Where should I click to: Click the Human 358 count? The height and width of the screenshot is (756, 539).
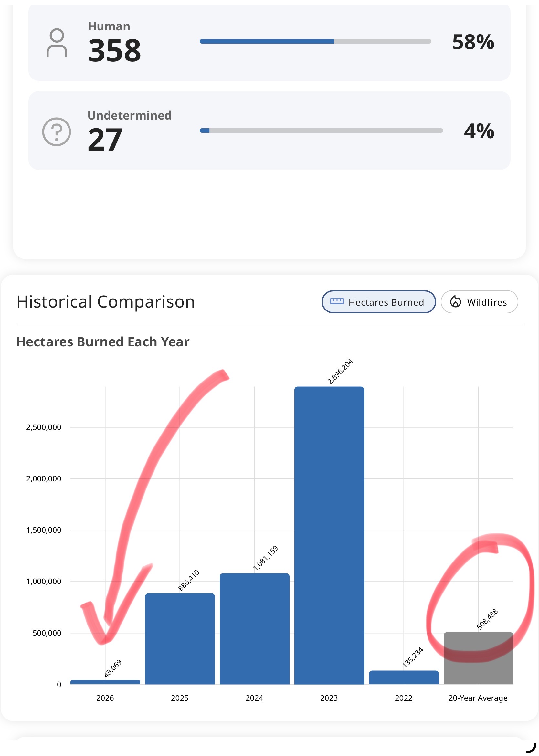pos(115,50)
